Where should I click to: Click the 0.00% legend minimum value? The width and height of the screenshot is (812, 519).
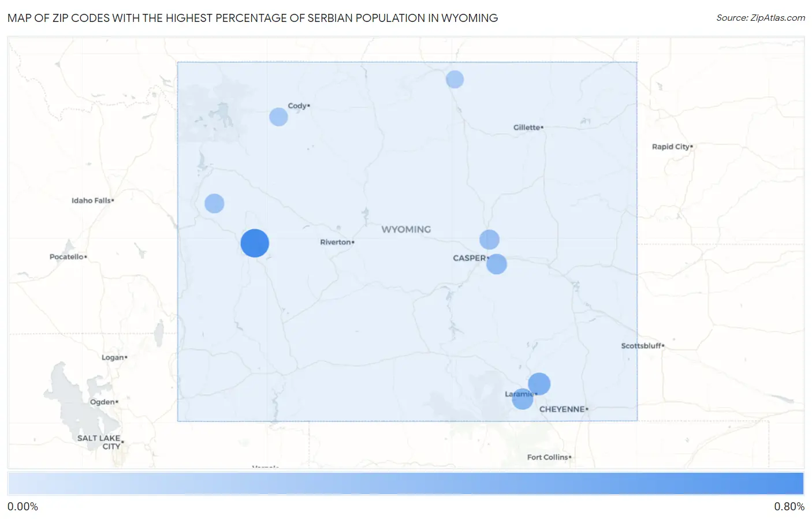point(23,506)
